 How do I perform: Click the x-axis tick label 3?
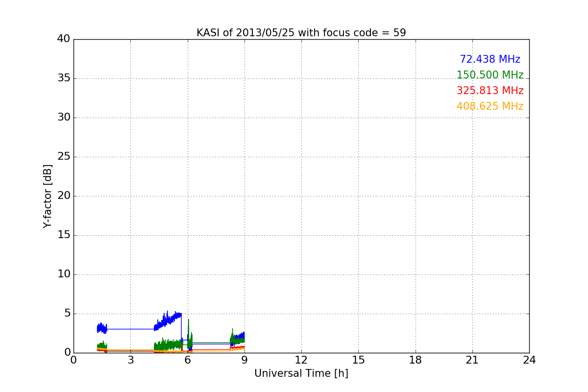point(130,360)
